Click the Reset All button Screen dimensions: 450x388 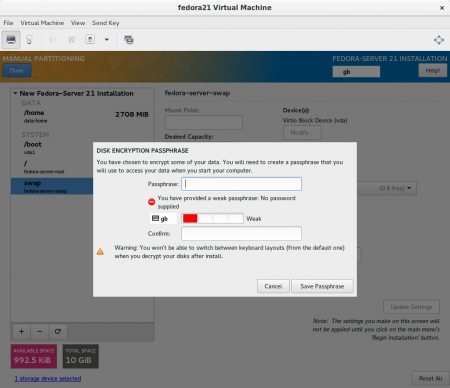point(430,379)
